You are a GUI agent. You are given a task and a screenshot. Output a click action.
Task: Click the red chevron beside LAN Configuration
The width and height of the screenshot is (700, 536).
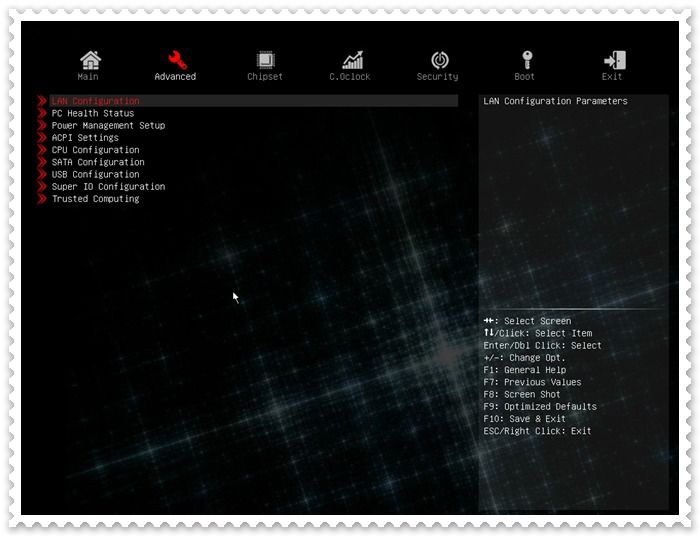(42, 101)
